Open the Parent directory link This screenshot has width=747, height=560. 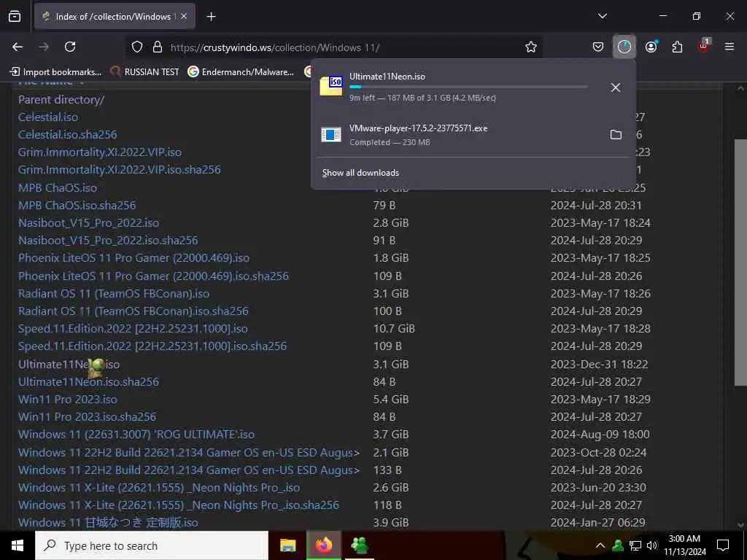tap(61, 99)
